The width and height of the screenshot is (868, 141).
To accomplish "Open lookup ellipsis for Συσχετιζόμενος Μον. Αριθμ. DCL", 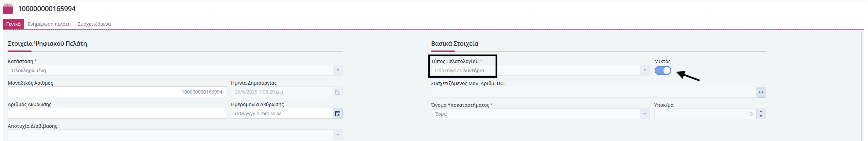I will [761, 92].
